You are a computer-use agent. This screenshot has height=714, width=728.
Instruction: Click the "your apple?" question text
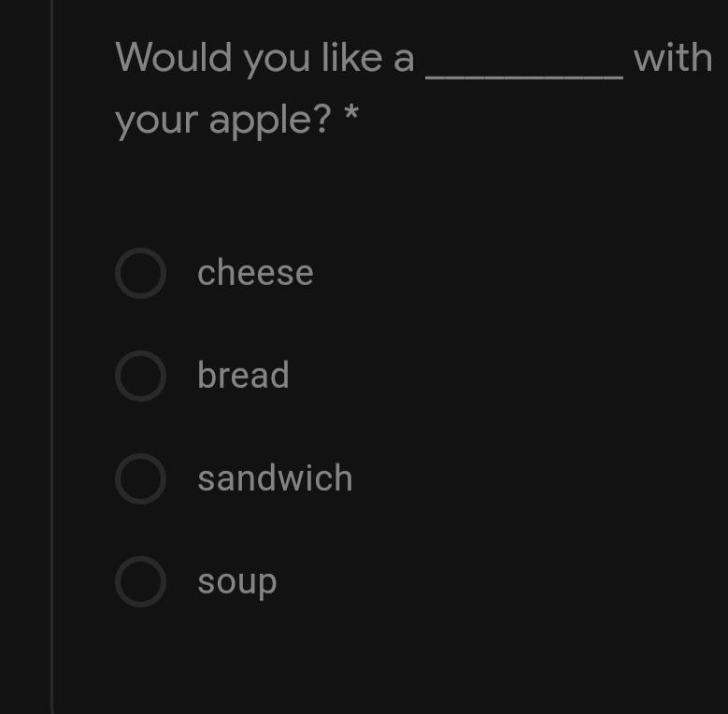pos(222,120)
